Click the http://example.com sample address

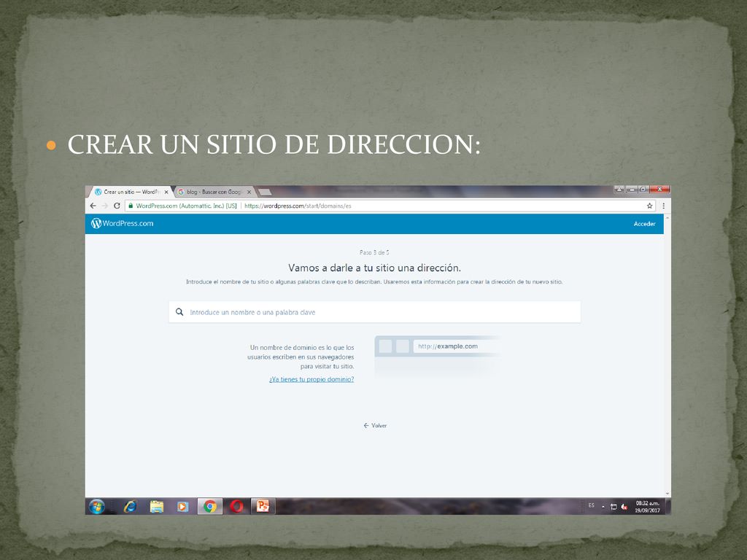[448, 346]
